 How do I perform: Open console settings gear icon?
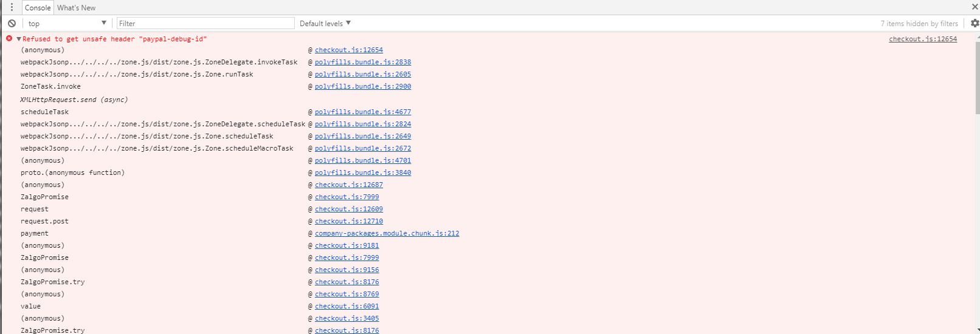975,23
